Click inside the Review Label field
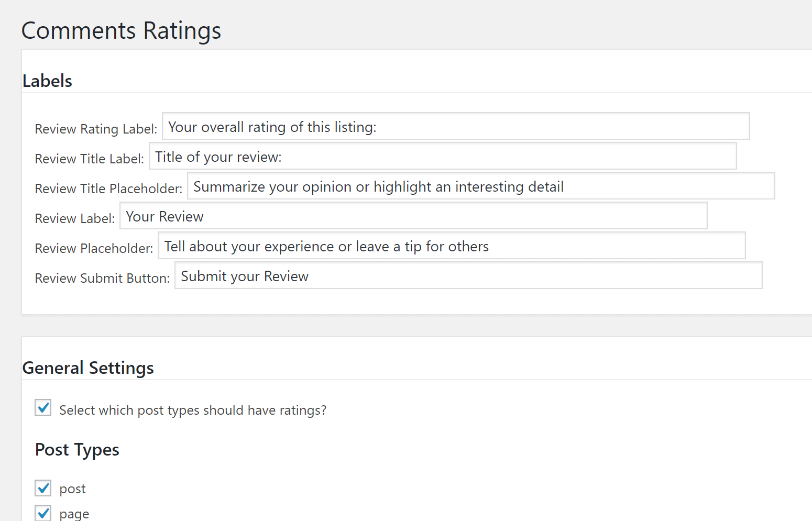 414,216
